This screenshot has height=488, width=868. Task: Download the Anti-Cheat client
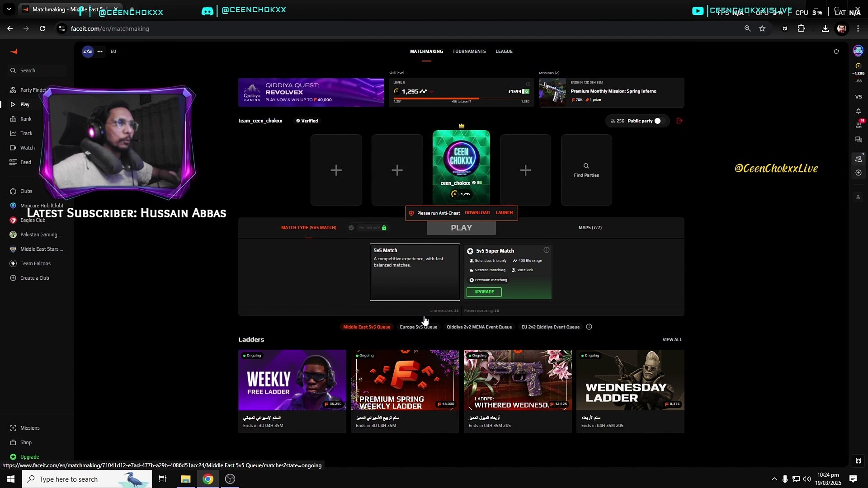[477, 213]
